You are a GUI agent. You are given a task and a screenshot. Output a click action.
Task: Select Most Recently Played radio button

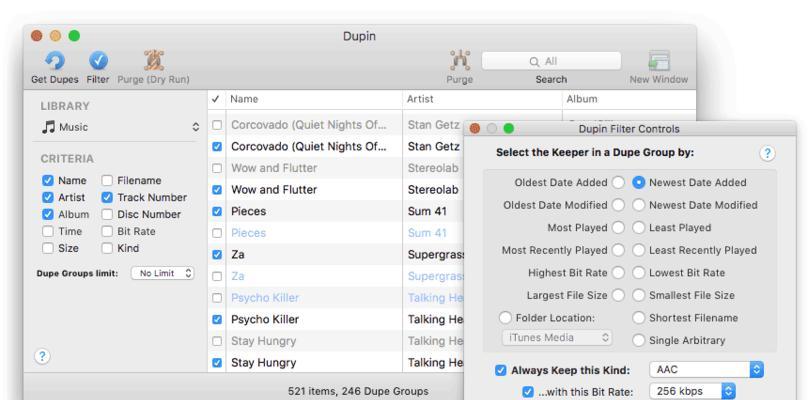click(x=618, y=251)
